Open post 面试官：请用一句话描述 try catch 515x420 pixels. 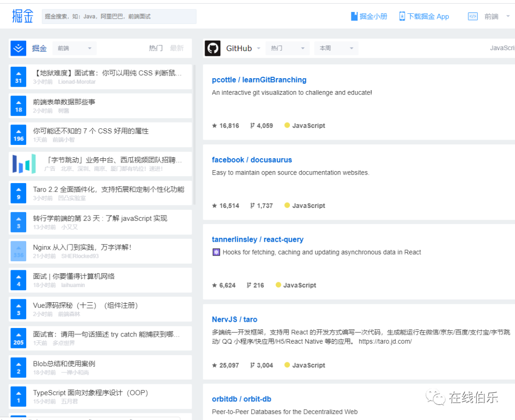click(x=106, y=334)
